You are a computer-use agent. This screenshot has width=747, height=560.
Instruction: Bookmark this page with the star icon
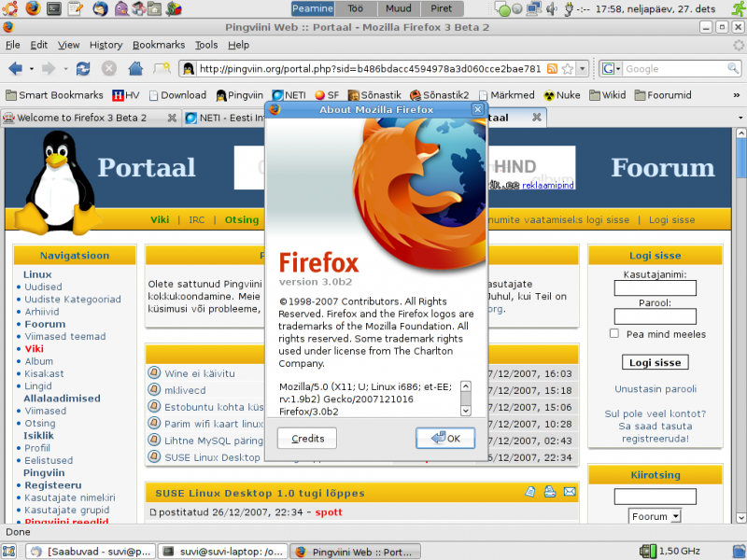click(568, 68)
